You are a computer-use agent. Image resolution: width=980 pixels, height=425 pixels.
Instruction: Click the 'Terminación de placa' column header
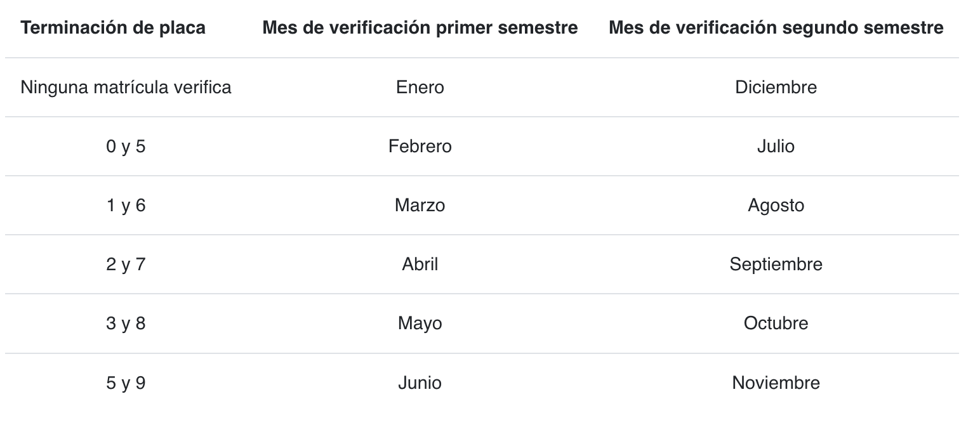113,28
